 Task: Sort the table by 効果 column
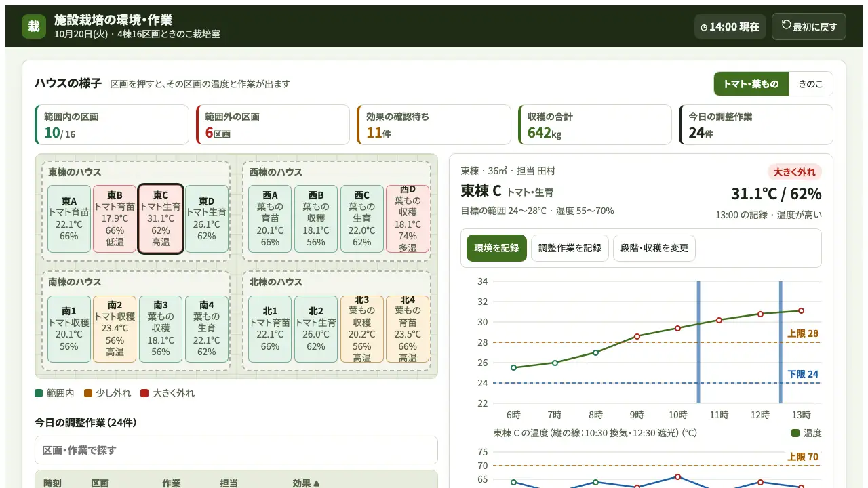tap(306, 483)
